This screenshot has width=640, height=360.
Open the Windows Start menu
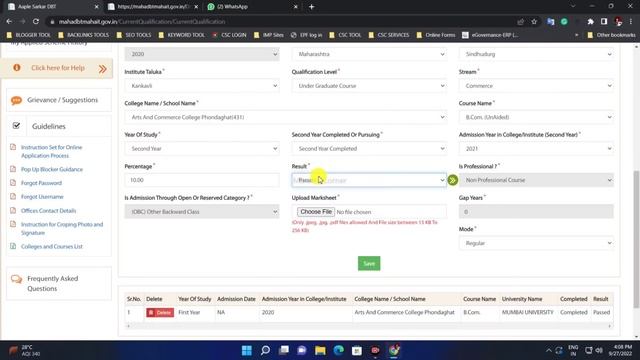[247, 350]
